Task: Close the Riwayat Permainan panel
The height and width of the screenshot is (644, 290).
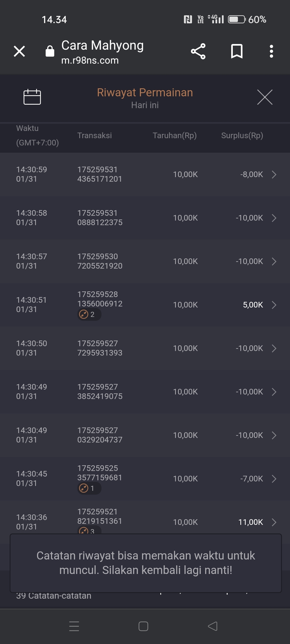Action: pyautogui.click(x=265, y=97)
